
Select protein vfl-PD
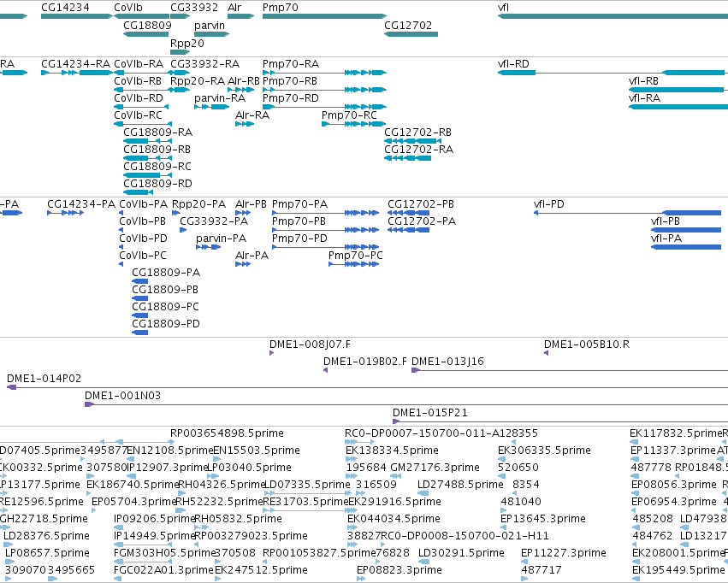(x=549, y=204)
